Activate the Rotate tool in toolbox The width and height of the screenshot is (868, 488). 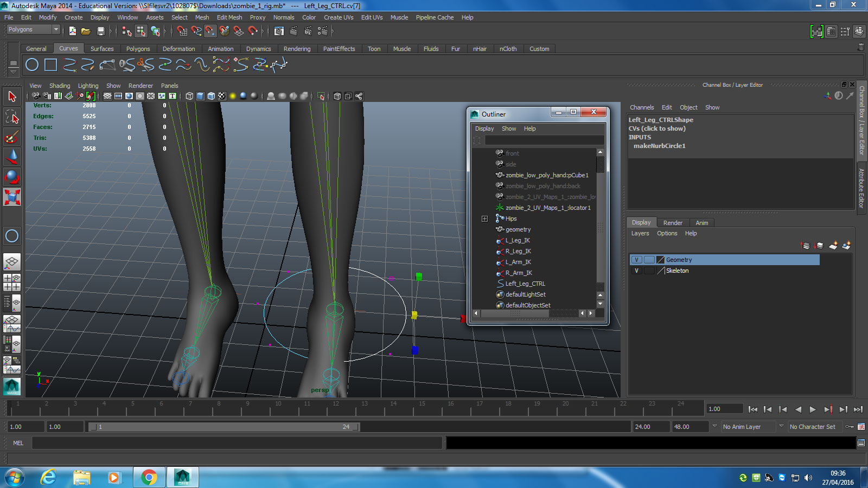click(x=12, y=177)
